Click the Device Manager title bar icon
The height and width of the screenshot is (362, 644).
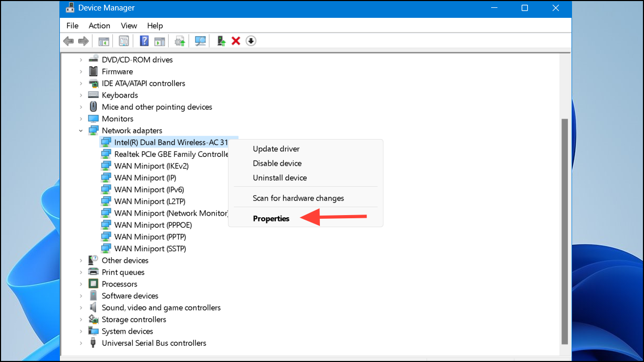[70, 8]
